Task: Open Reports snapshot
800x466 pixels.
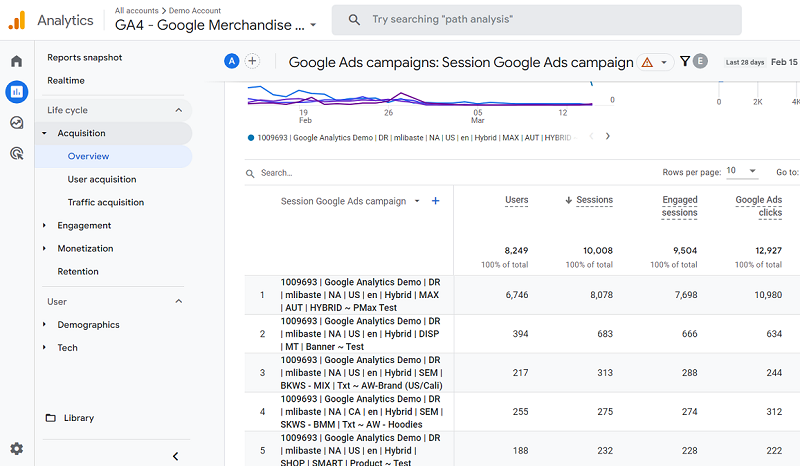Action: click(x=85, y=58)
